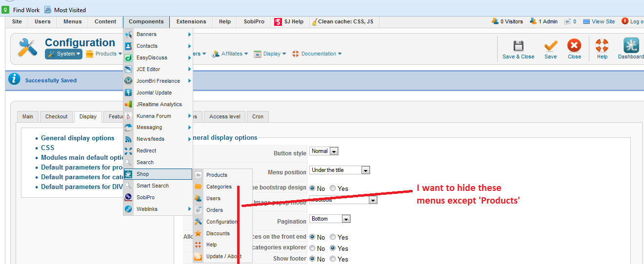
Task: Jump to General display options link
Action: [x=78, y=138]
